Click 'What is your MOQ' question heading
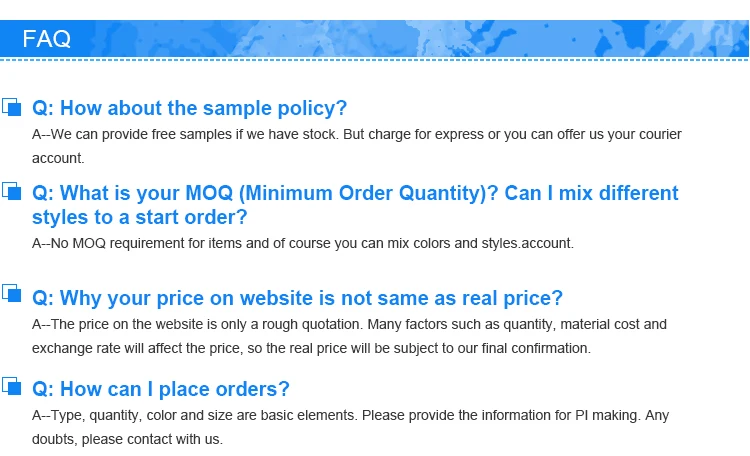This screenshot has width=750, height=456. [x=355, y=193]
